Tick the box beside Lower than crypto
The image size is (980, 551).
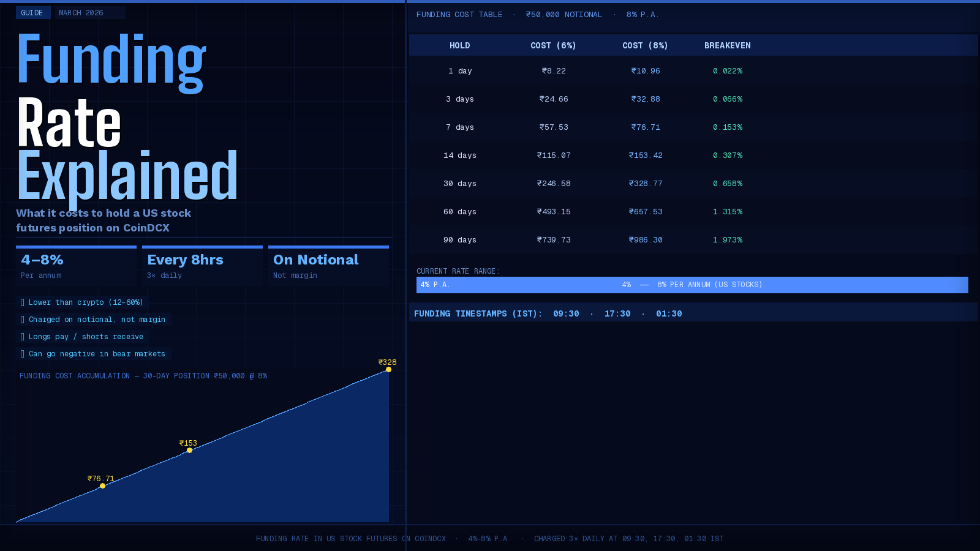23,302
